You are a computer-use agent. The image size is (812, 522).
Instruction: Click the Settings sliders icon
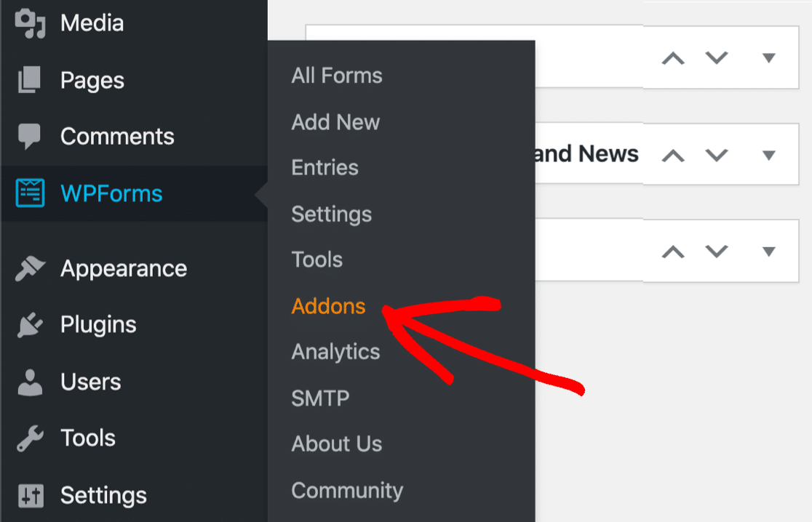click(x=31, y=496)
